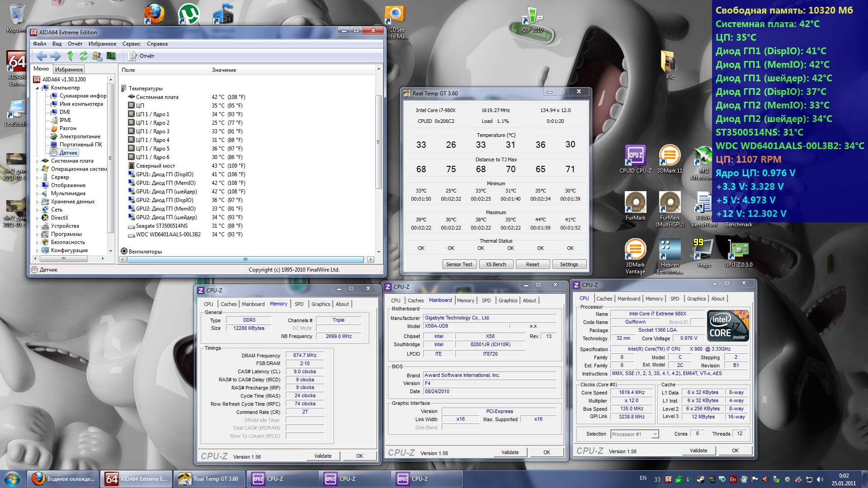Click the AIDA64 sensor list vertical scrollbar
The height and width of the screenshot is (488, 868).
[x=378, y=160]
